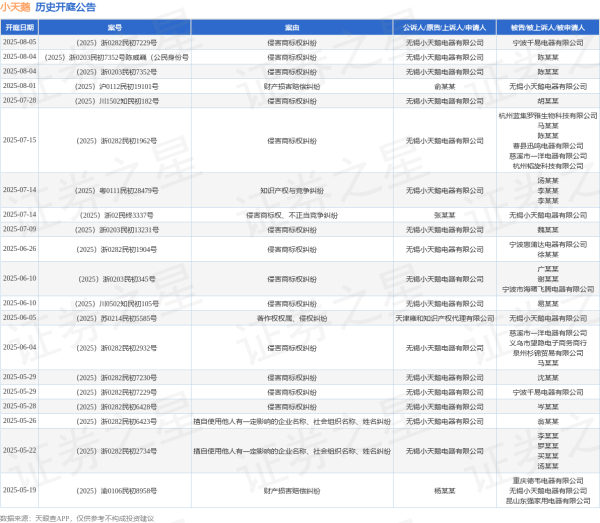Open case 浙0282民初7229号 dated 2025-08-05
Screen dimensions: 600x523
click(116, 43)
